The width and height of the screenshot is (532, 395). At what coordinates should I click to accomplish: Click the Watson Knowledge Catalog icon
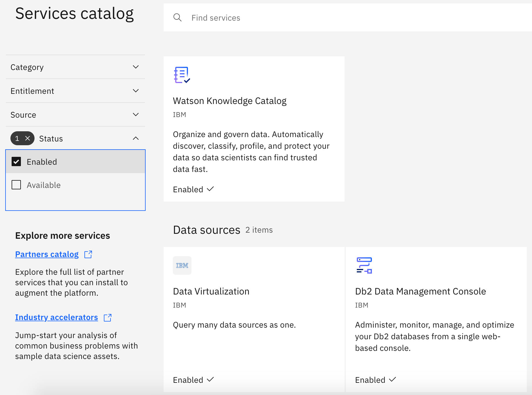182,75
